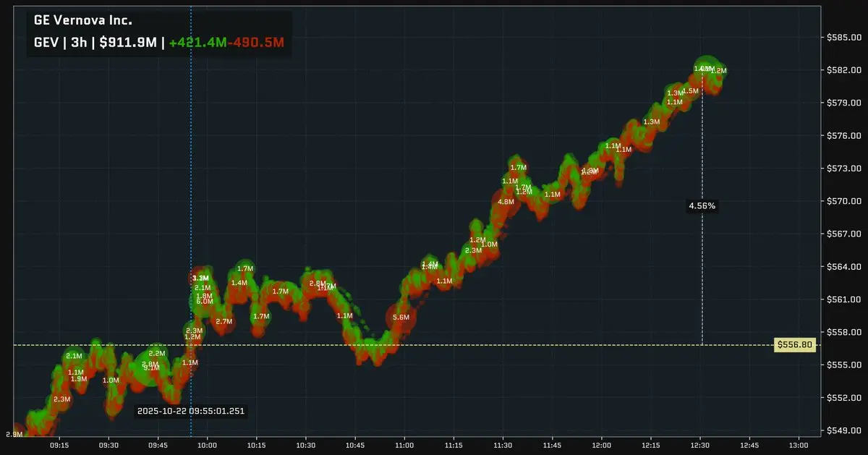Click the $556.80 price tag on the axis
Viewport: 868px width, 455px height.
pyautogui.click(x=795, y=345)
